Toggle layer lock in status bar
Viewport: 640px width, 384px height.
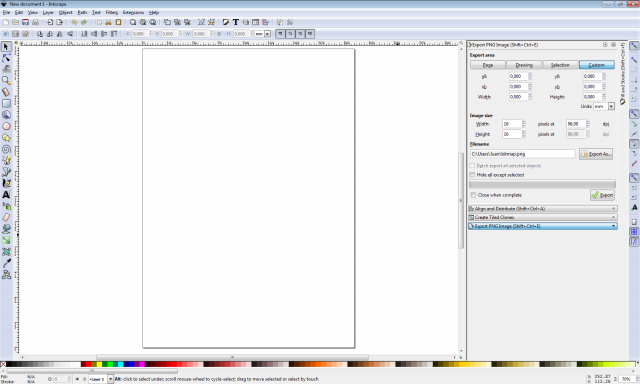(x=84, y=379)
